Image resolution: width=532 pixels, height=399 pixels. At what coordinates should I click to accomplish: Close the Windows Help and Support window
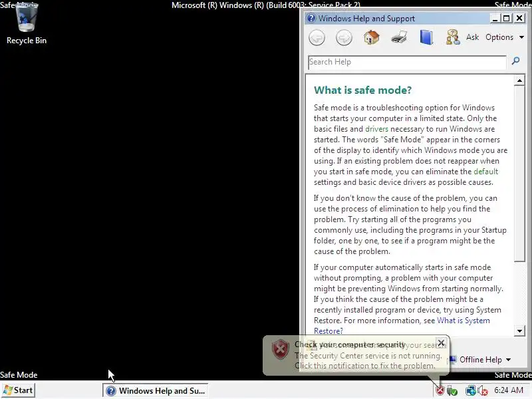(519, 19)
